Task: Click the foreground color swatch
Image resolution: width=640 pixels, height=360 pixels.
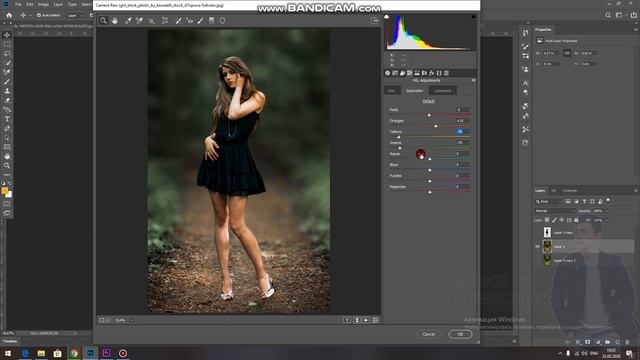Action: click(x=5, y=191)
